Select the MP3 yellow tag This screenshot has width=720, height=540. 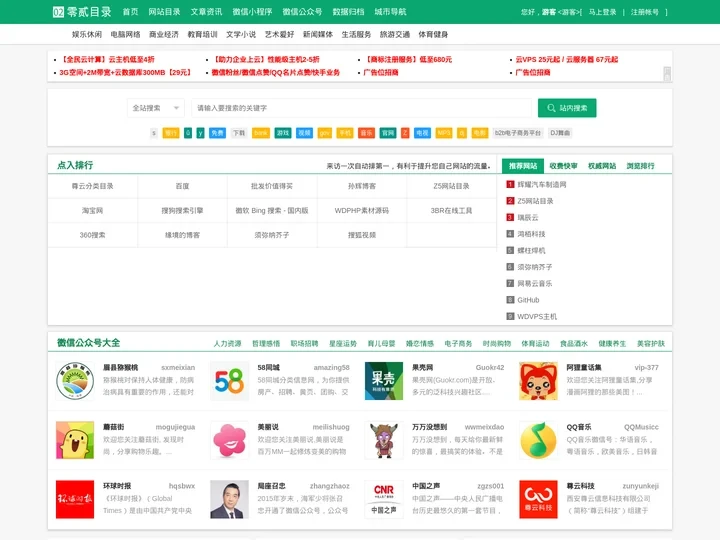444,133
